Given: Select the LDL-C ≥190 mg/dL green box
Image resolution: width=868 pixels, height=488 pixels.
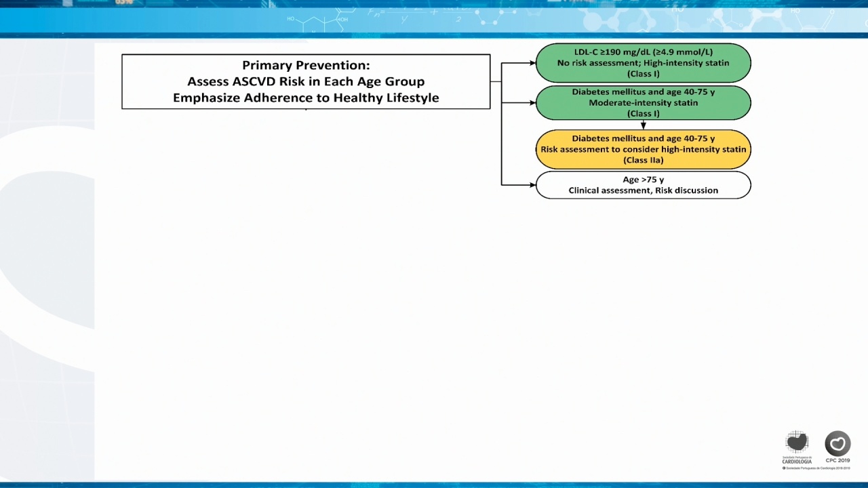Looking at the screenshot, I should (643, 63).
